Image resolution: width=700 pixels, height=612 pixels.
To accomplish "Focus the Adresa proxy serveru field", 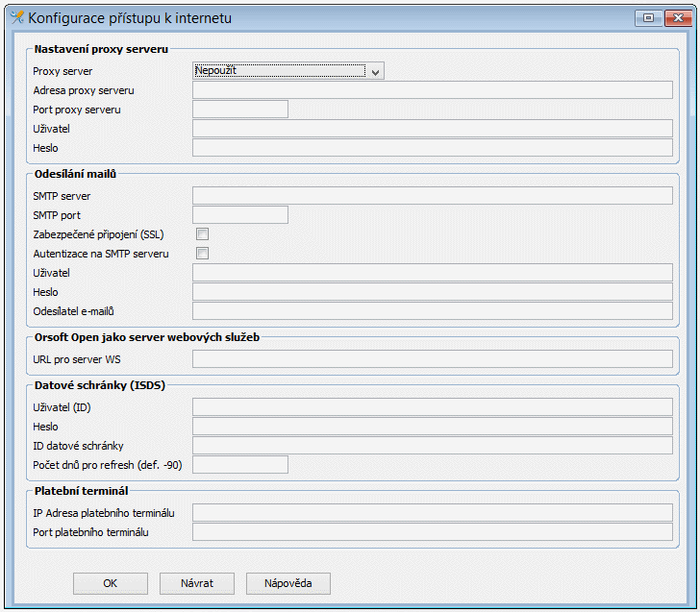I will [x=432, y=90].
